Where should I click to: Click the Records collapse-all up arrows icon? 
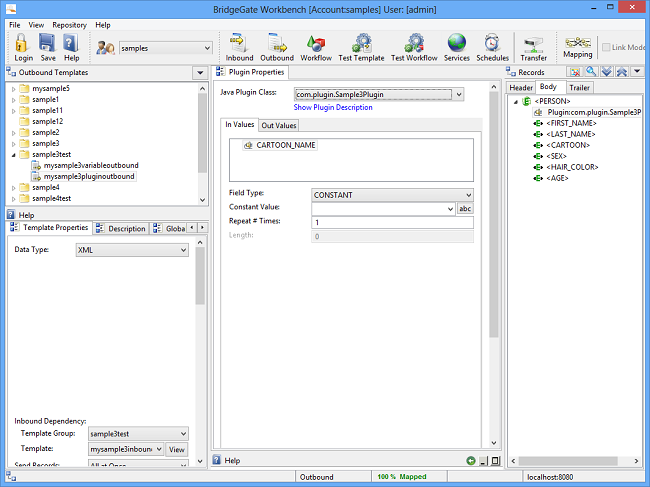(x=621, y=72)
